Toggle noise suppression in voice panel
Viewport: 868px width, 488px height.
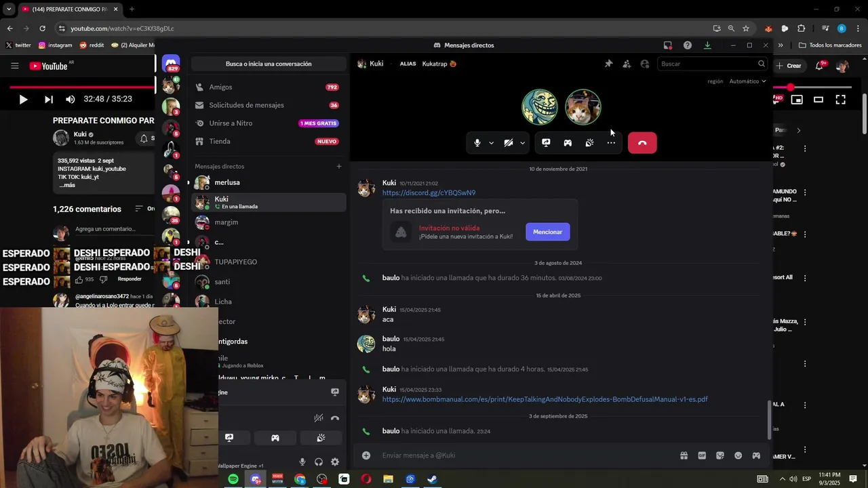point(318,418)
